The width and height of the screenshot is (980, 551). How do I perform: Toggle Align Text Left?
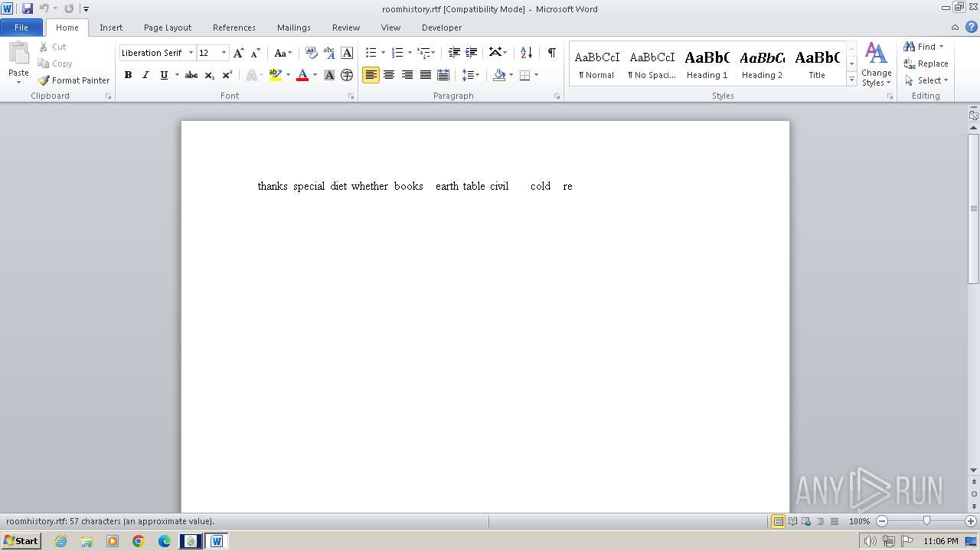click(371, 75)
